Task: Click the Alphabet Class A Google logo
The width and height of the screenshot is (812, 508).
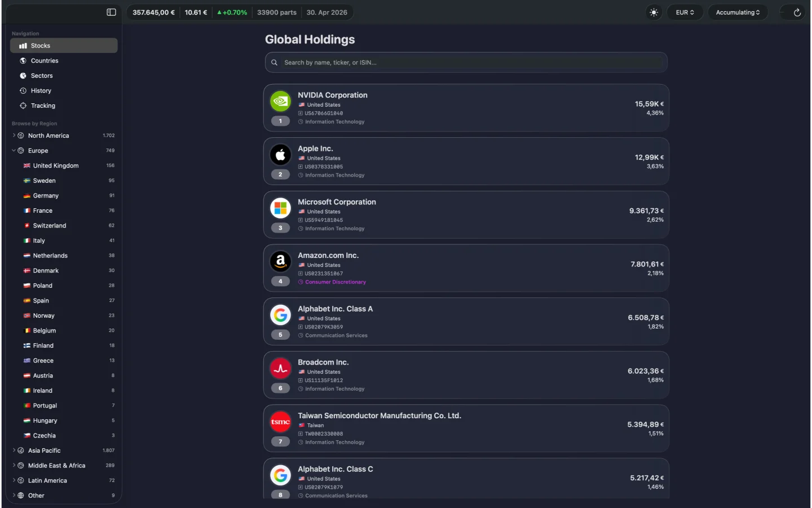Action: (x=280, y=315)
